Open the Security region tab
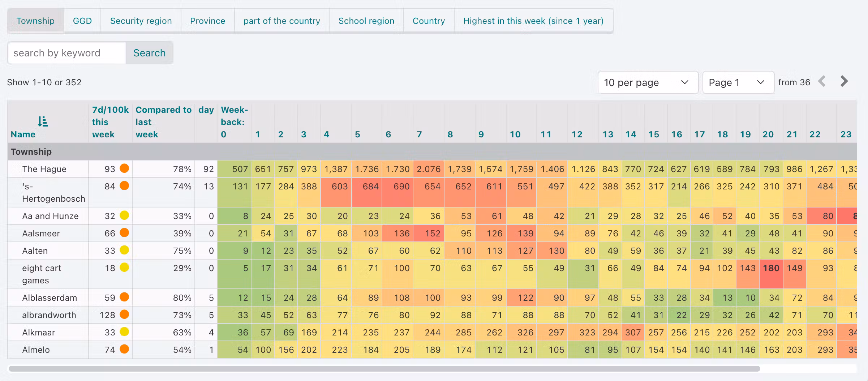This screenshot has height=381, width=868. (141, 21)
